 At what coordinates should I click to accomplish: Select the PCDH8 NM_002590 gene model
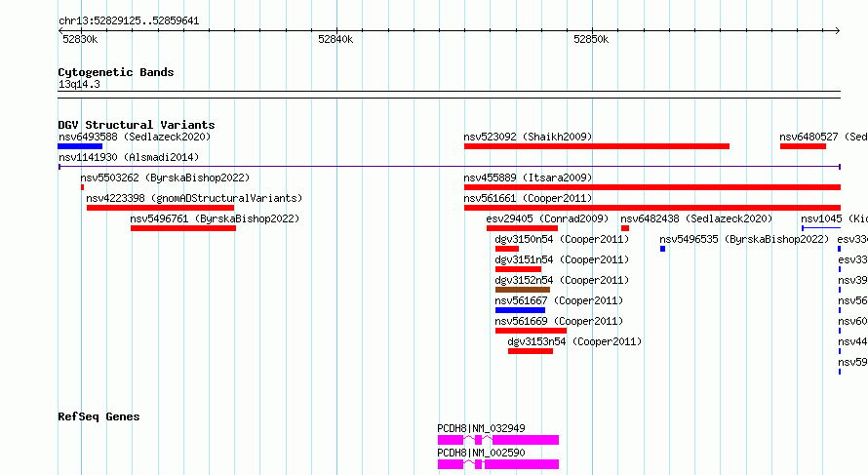pyautogui.click(x=498, y=464)
